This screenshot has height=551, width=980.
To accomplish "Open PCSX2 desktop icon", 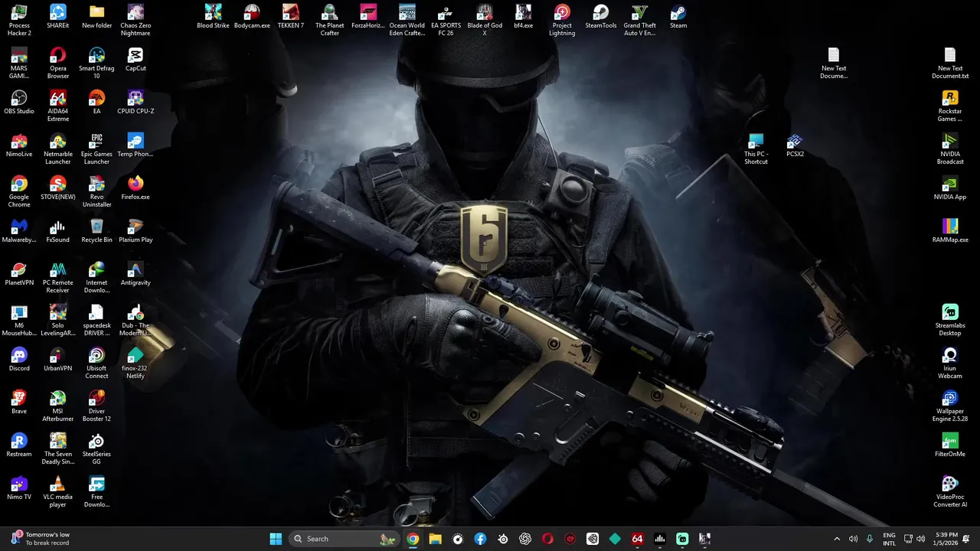I will [x=795, y=145].
